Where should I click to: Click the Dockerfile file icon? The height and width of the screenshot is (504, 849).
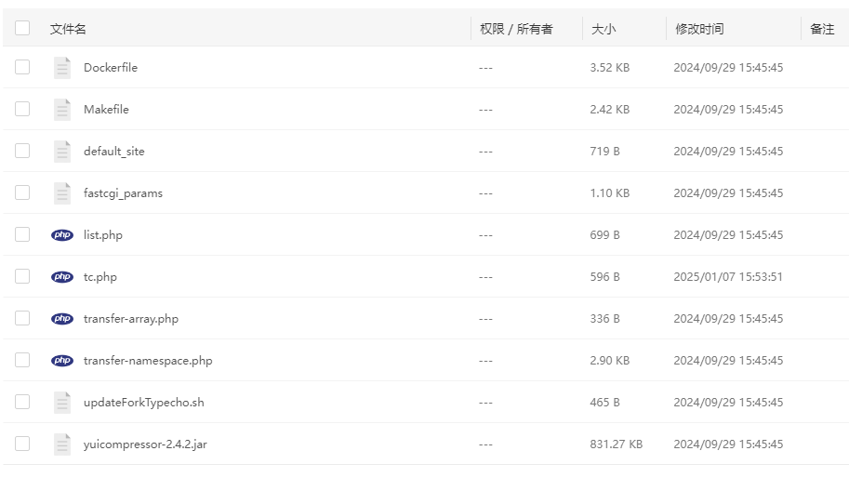tap(62, 68)
